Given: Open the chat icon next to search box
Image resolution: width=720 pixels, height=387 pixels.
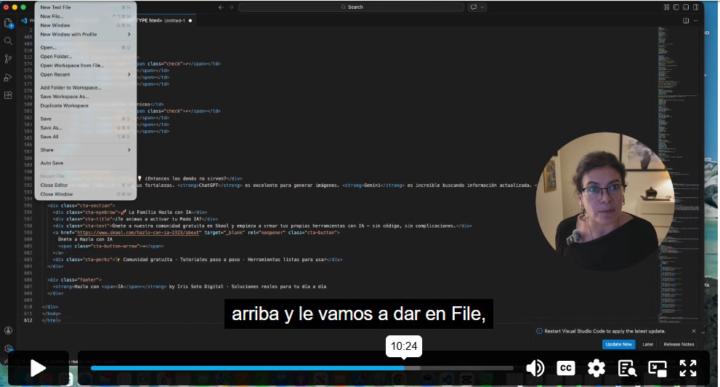Looking at the screenshot, I should 473,7.
